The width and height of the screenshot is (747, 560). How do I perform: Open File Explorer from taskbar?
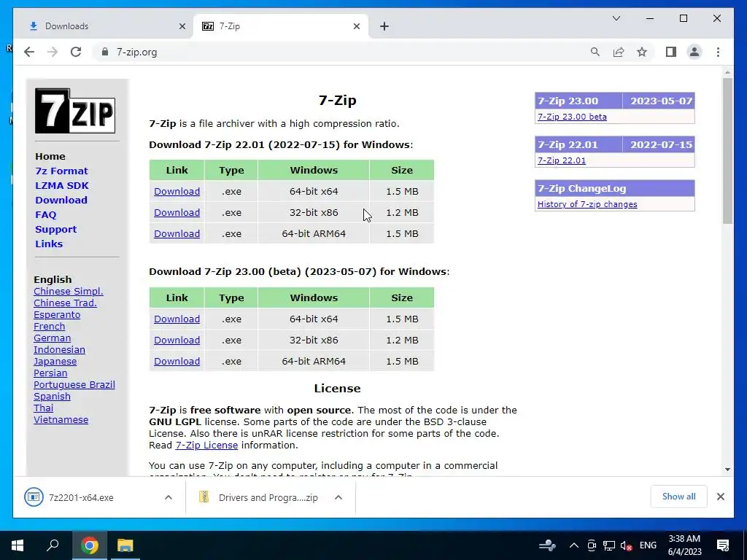pos(125,545)
